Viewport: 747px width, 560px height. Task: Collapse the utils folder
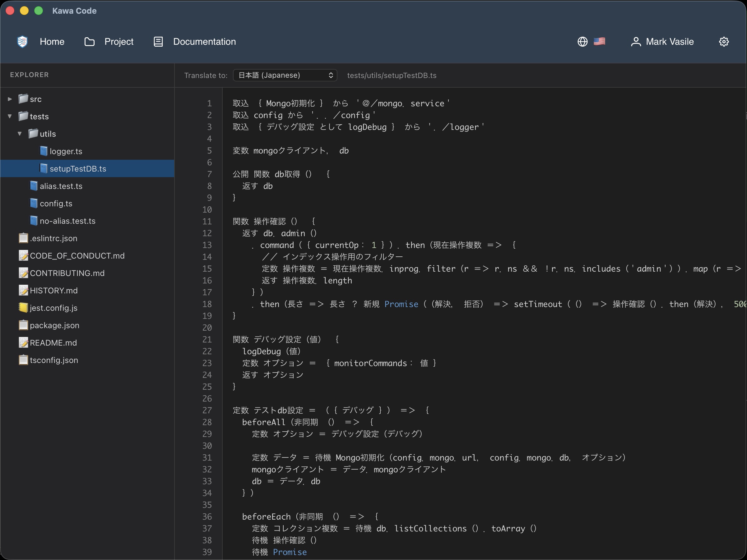pos(20,134)
